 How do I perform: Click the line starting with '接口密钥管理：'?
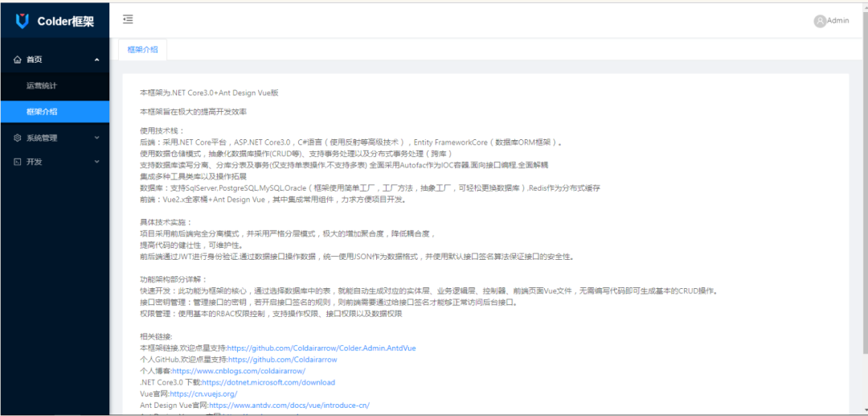click(330, 303)
